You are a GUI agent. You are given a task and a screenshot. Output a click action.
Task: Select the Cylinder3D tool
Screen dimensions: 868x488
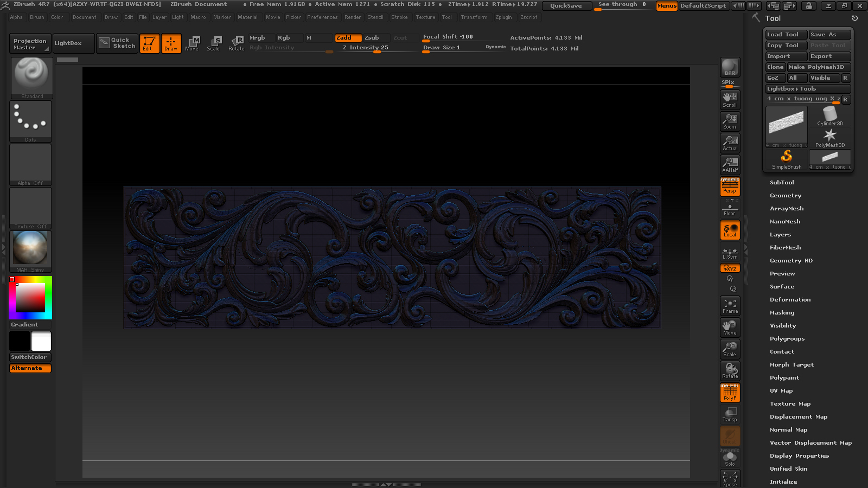829,116
